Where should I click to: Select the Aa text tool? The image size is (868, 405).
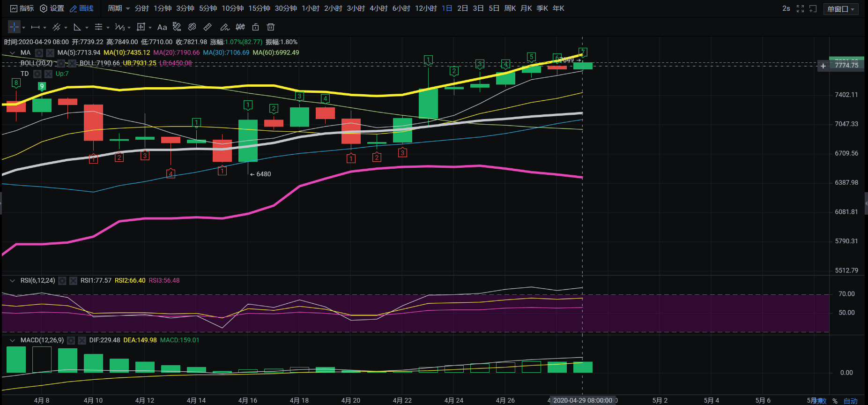[x=162, y=27]
